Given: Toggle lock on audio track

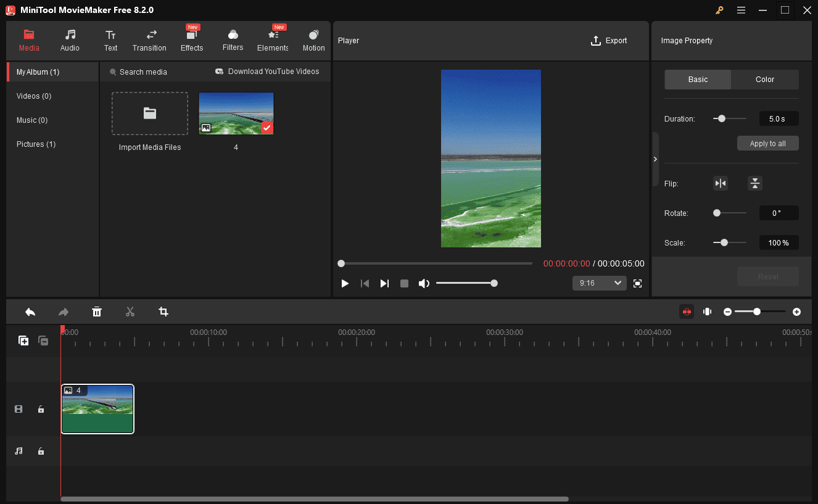Looking at the screenshot, I should click(x=41, y=451).
